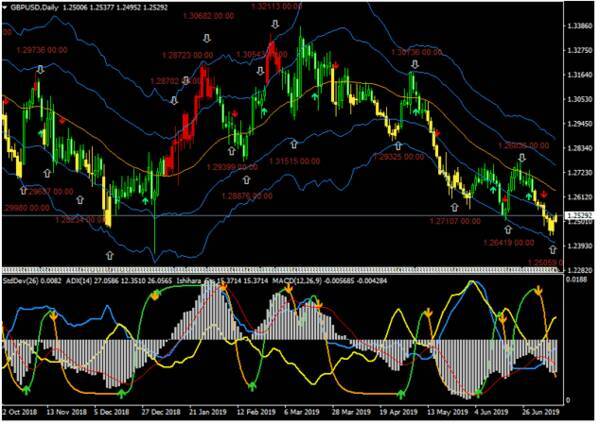
Task: Click green up arrow above 19 Apr 2019 date
Action: coord(401,394)
